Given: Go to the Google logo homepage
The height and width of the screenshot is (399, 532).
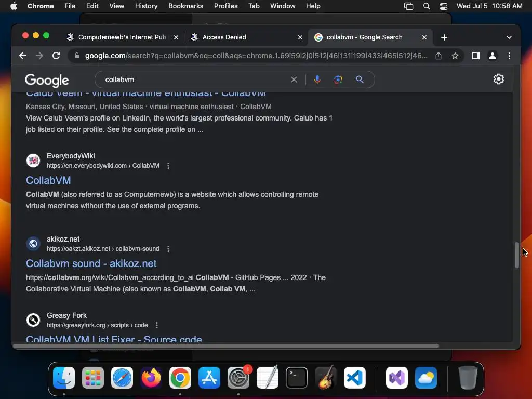Looking at the screenshot, I should tap(47, 81).
